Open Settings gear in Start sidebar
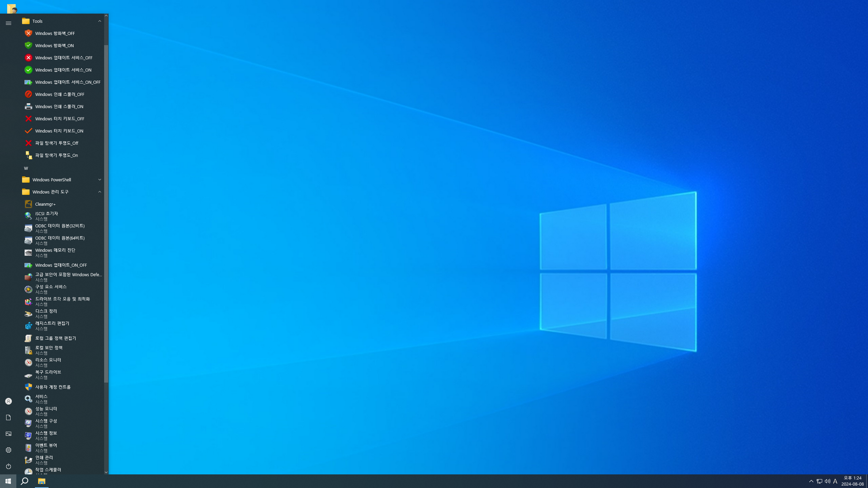Screen dimensions: 868x488 (8, 450)
